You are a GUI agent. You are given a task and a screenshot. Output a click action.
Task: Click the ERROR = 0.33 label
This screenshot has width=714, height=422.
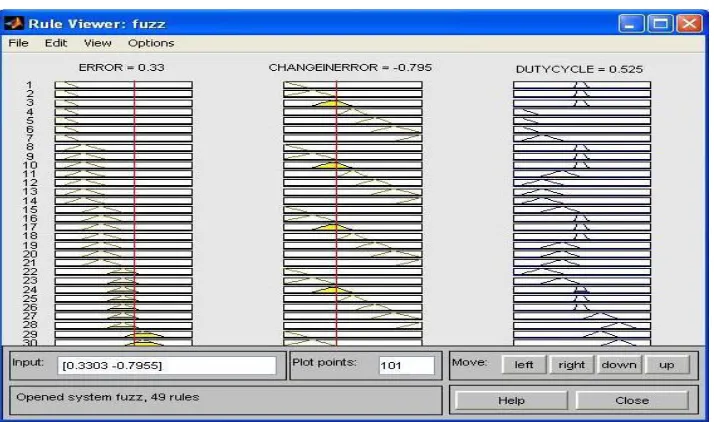[x=121, y=67]
